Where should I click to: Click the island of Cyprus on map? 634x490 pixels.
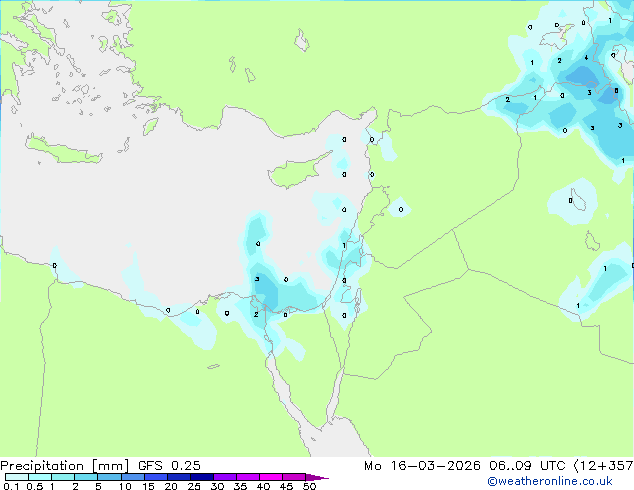296,172
